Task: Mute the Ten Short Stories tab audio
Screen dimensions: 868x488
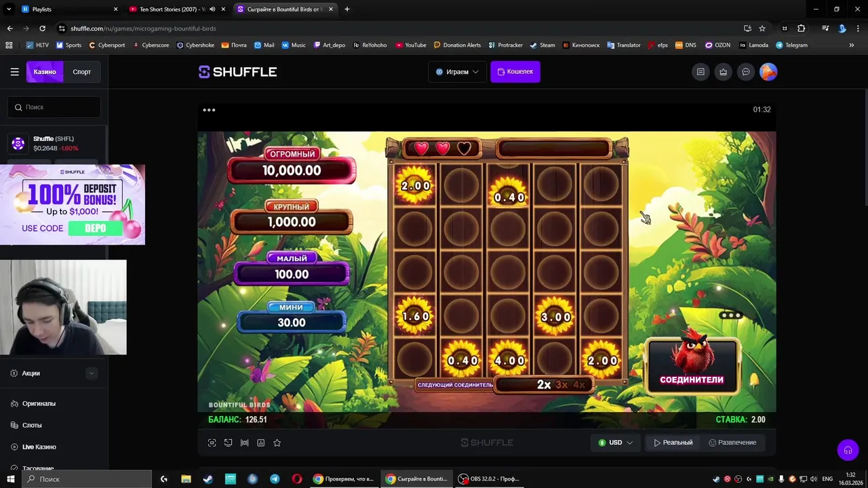Action: pos(212,9)
